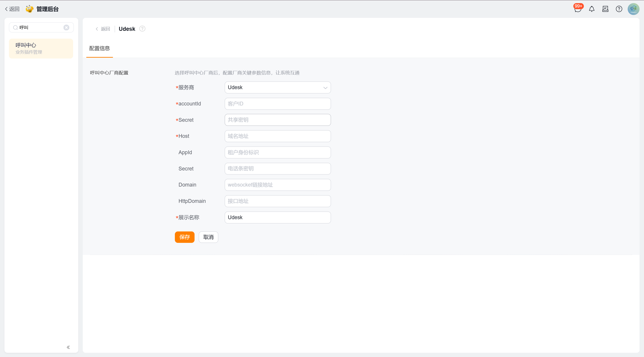Viewport: 644px width, 357px height.
Task: Switch to the 配置信息 tab
Action: click(100, 48)
